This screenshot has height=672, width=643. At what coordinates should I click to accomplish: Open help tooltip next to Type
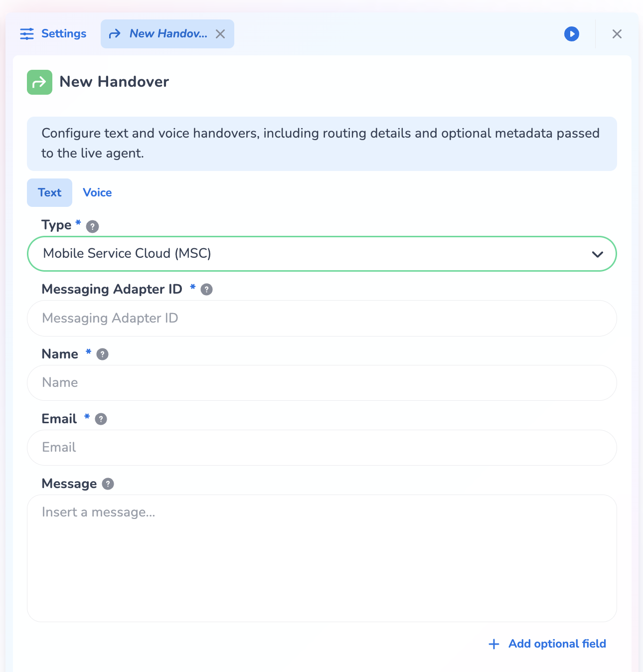[x=92, y=226]
